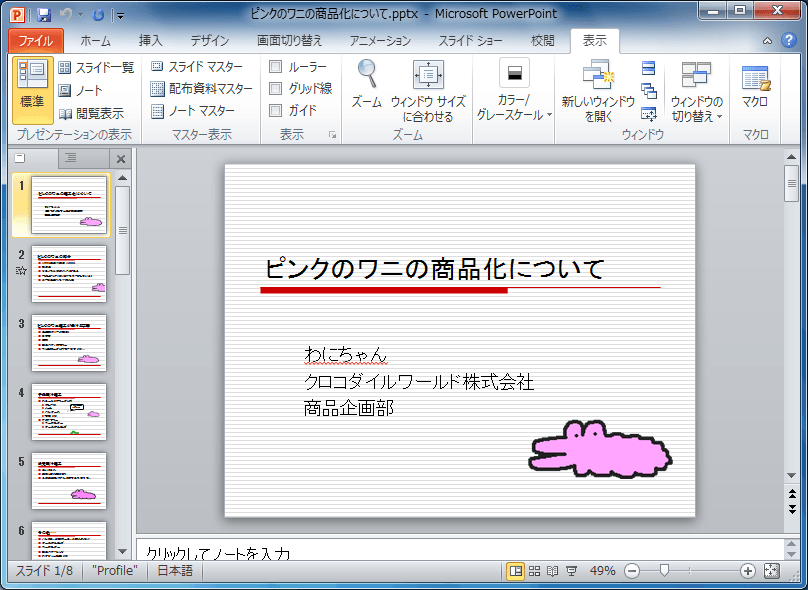Click the 日本語 language status entry

click(175, 570)
